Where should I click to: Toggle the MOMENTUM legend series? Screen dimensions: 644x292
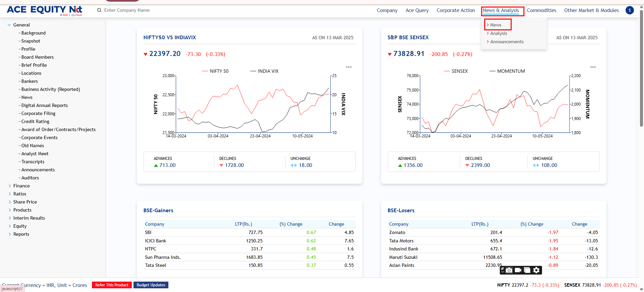507,71
